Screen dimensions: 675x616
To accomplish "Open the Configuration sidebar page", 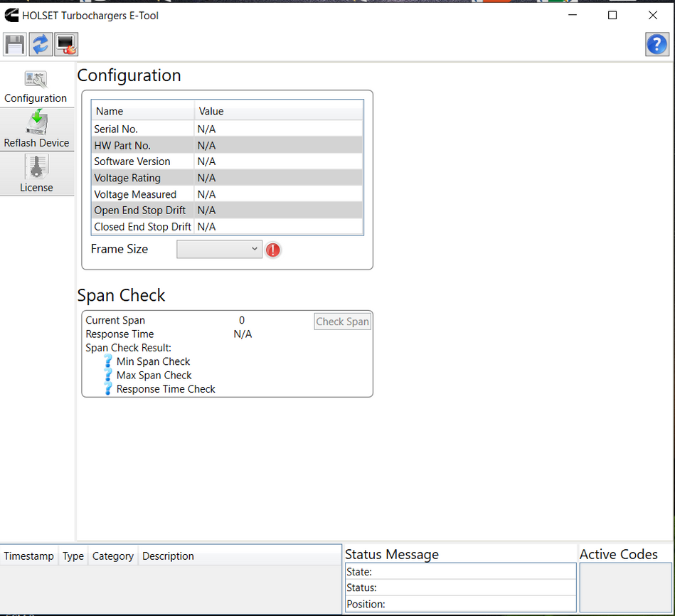I will point(36,87).
